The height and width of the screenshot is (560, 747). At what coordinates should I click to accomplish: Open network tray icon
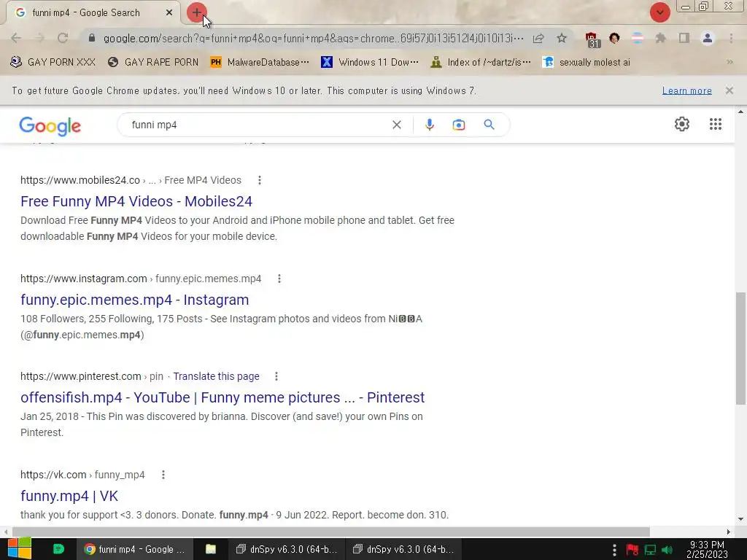(x=650, y=550)
